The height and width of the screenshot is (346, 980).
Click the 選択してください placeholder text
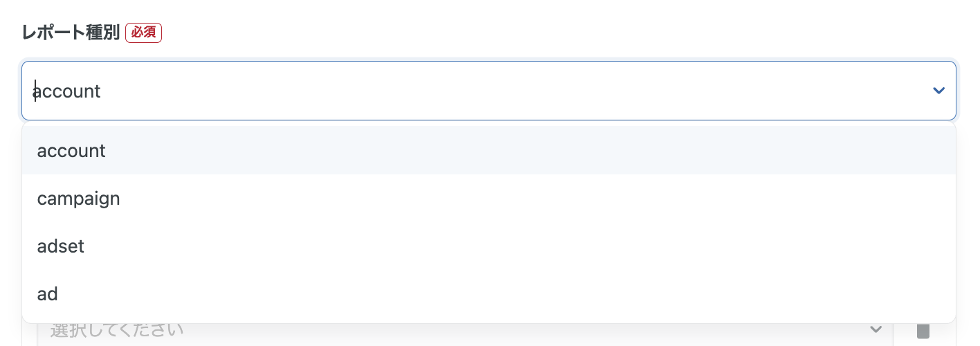pyautogui.click(x=117, y=330)
